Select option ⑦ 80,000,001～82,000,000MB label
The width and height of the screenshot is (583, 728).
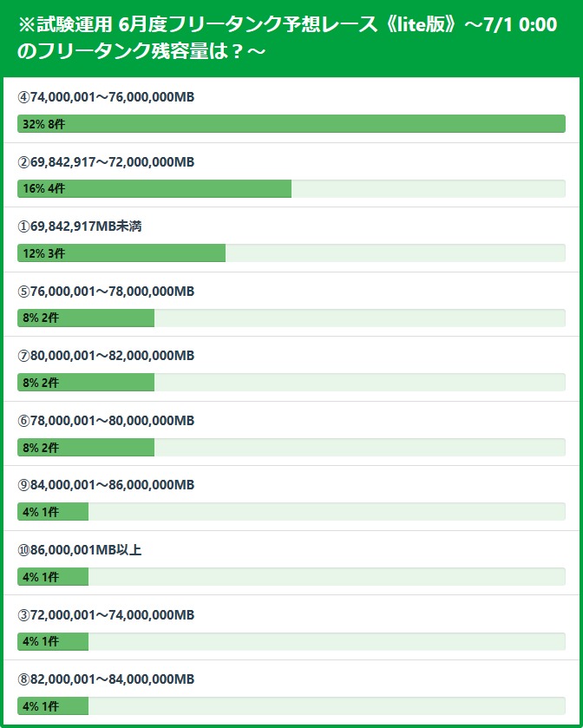coord(106,356)
